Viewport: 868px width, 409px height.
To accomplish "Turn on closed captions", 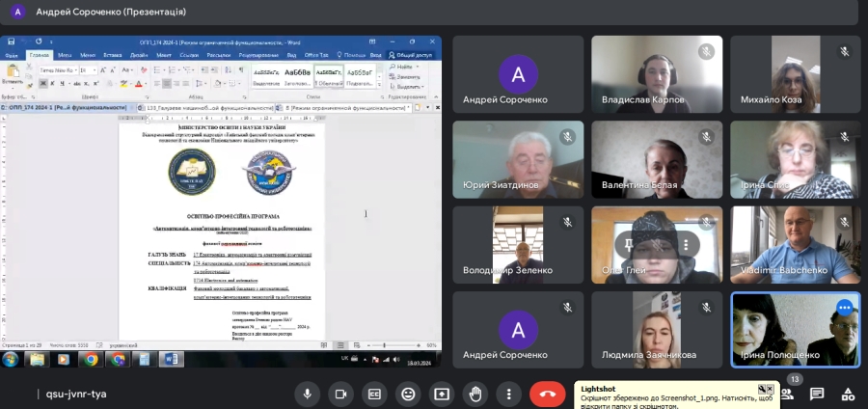I will 374,394.
